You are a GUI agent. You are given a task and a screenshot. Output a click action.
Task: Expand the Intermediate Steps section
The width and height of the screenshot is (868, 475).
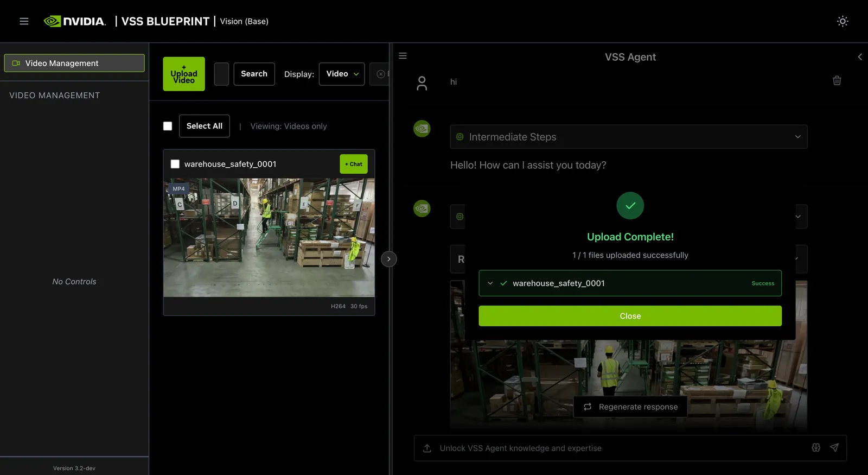click(x=629, y=137)
